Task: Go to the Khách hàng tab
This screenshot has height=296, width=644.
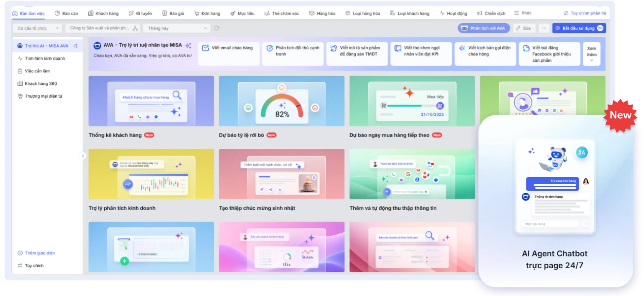Action: pos(103,13)
